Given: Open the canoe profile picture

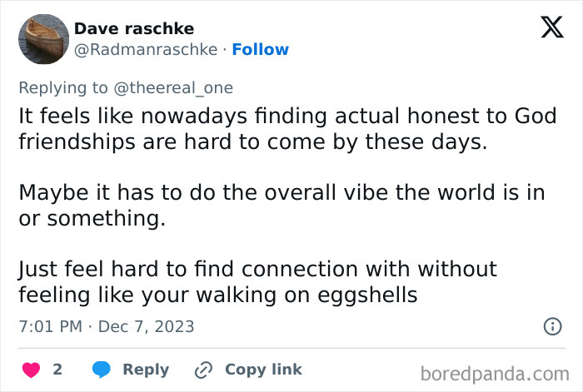Looking at the screenshot, I should coord(42,38).
